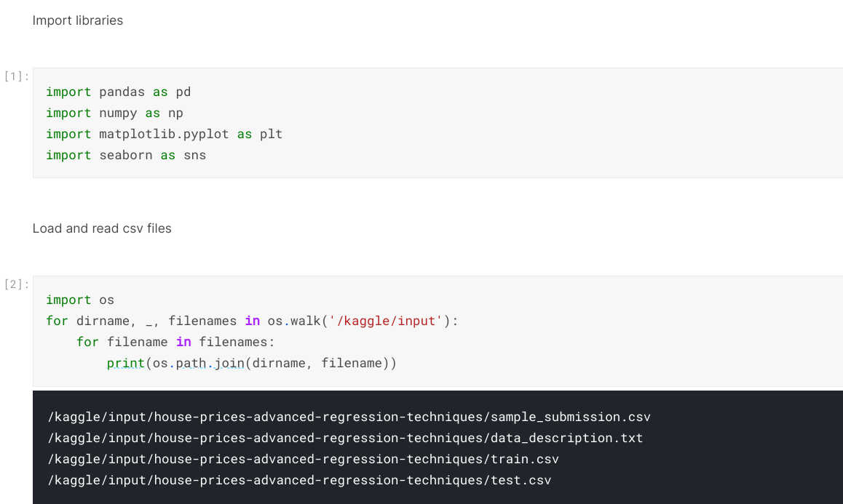843x504 pixels.
Task: Click the "import os" code line
Action: (x=80, y=300)
